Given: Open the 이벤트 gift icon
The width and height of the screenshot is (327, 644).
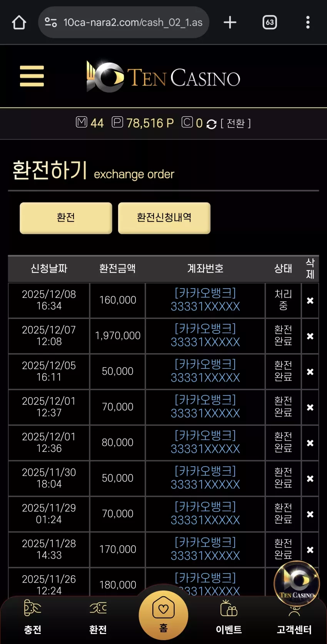Looking at the screenshot, I should tap(229, 617).
